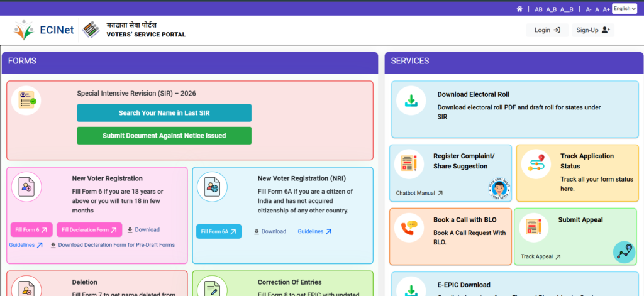Open Guidelines link in New Voter Registration card

26,245
